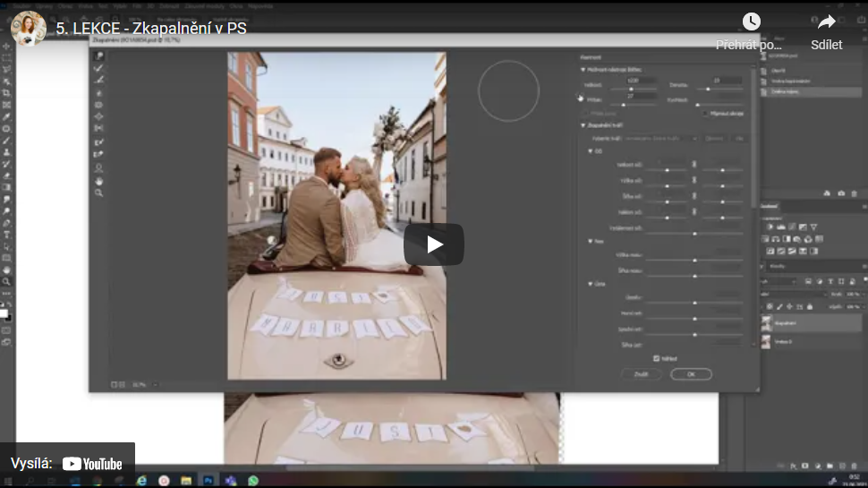Select the Bloat tool in Liquify

click(x=98, y=116)
